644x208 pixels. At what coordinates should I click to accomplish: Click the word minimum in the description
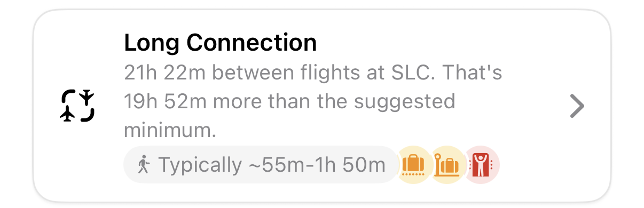pos(170,131)
